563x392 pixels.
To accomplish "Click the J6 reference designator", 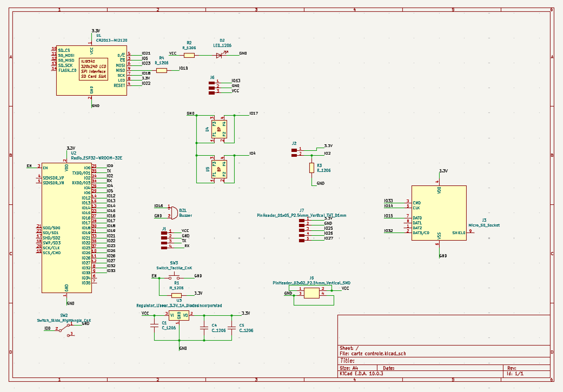I will coord(212,77).
